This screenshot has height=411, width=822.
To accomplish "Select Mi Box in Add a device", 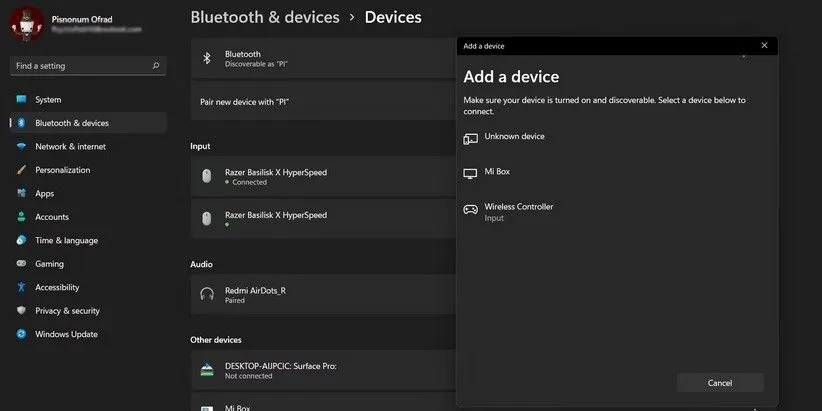I will tap(497, 172).
